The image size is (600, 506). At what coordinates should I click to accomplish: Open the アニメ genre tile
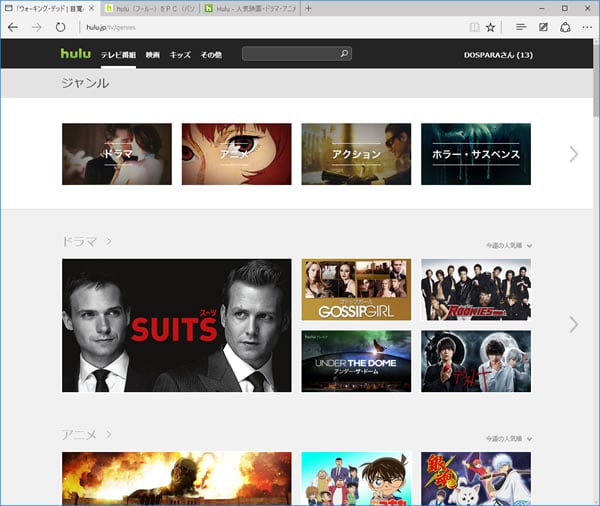pos(236,154)
